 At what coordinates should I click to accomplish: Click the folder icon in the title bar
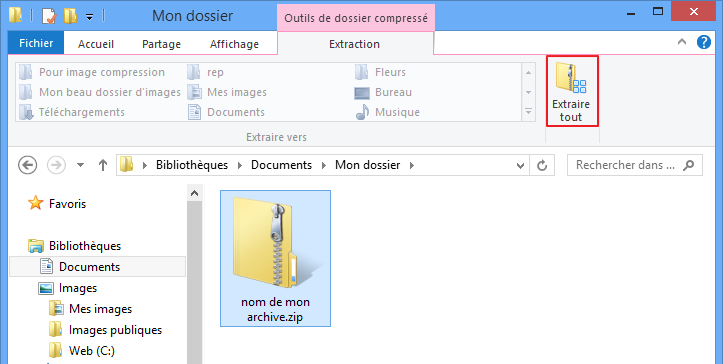click(x=16, y=16)
